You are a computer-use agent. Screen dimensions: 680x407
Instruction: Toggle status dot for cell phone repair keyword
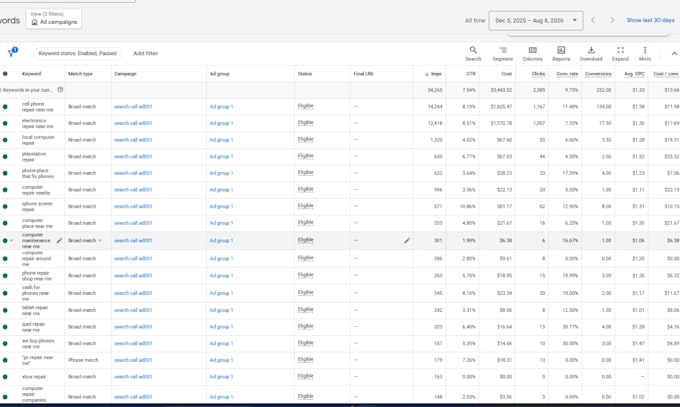(x=5, y=107)
